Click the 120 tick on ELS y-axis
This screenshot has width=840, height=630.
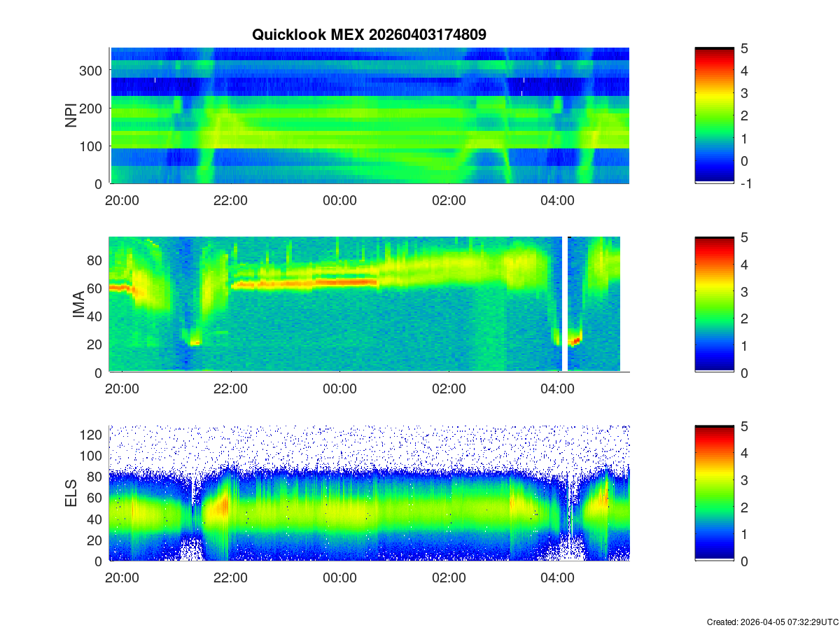pyautogui.click(x=94, y=435)
